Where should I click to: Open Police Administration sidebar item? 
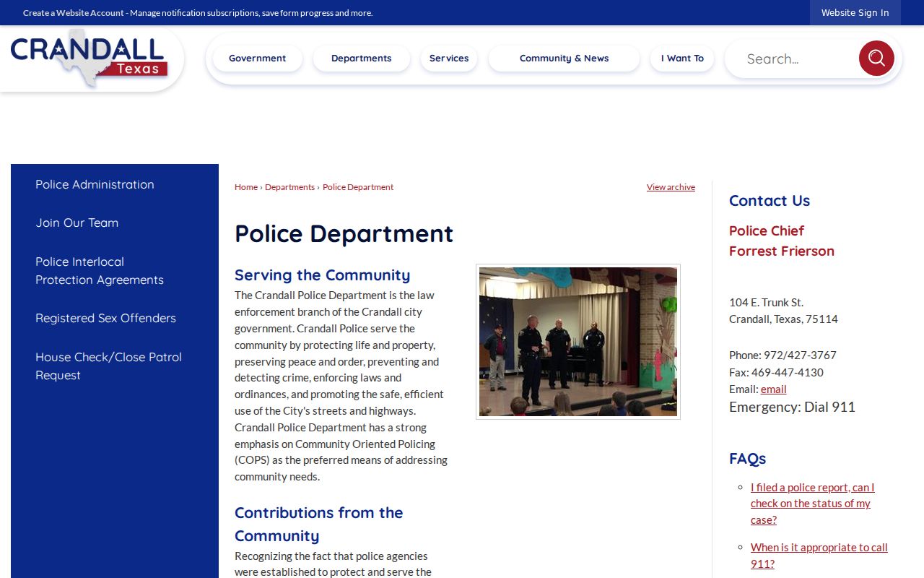click(95, 184)
